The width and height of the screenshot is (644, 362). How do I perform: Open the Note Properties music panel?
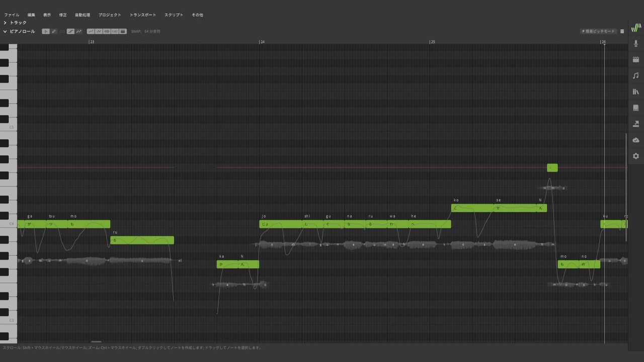[x=636, y=75]
